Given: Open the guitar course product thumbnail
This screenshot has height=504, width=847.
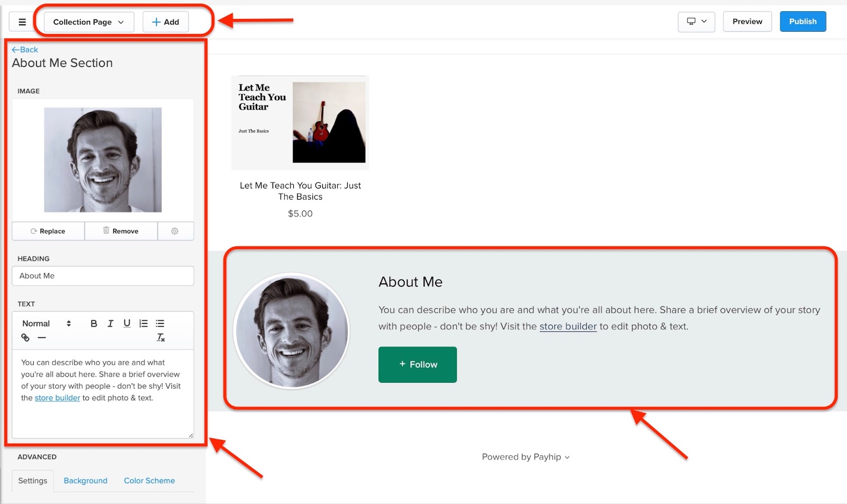Looking at the screenshot, I should tap(300, 123).
